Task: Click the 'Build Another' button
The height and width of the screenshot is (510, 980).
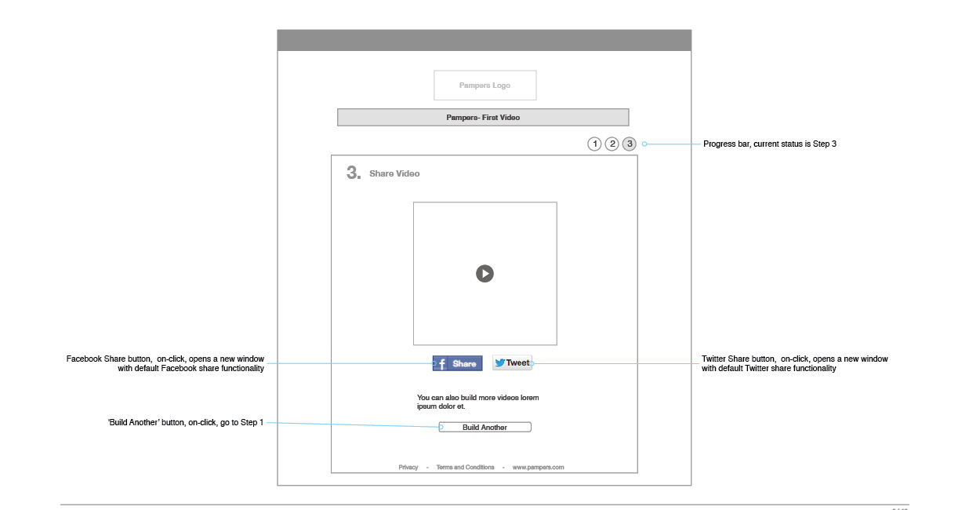Action: (x=485, y=428)
